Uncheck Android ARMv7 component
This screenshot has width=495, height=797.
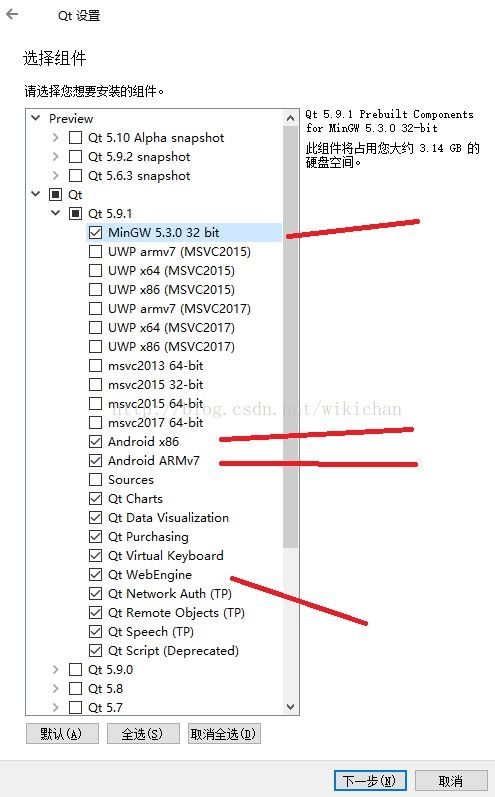[96, 461]
